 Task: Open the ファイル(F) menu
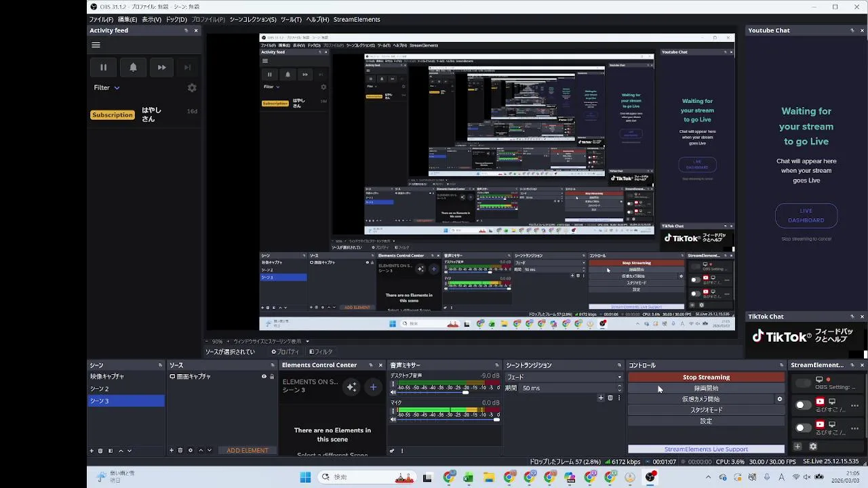(x=101, y=20)
